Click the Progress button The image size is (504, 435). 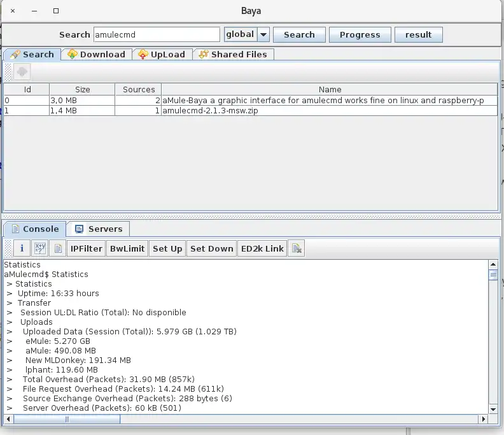[x=360, y=34]
